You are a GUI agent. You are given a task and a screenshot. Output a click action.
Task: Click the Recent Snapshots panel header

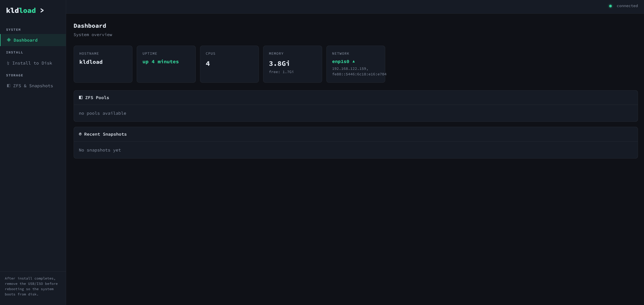pos(105,134)
